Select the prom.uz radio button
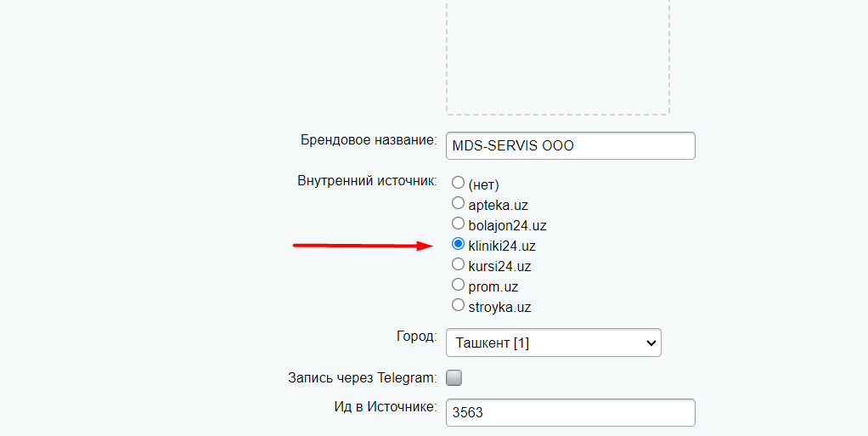The width and height of the screenshot is (868, 436). click(459, 285)
